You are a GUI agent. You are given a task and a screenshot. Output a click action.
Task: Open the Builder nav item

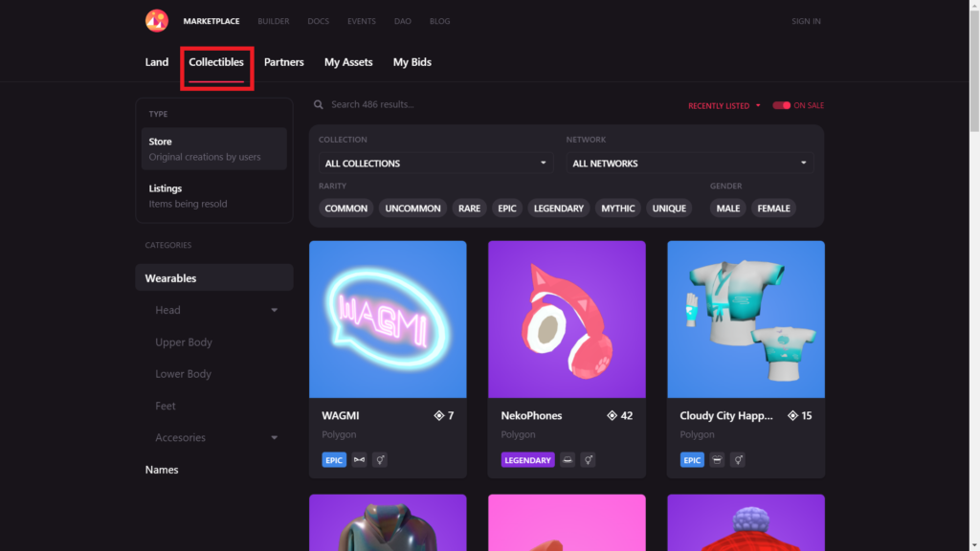[x=273, y=21]
